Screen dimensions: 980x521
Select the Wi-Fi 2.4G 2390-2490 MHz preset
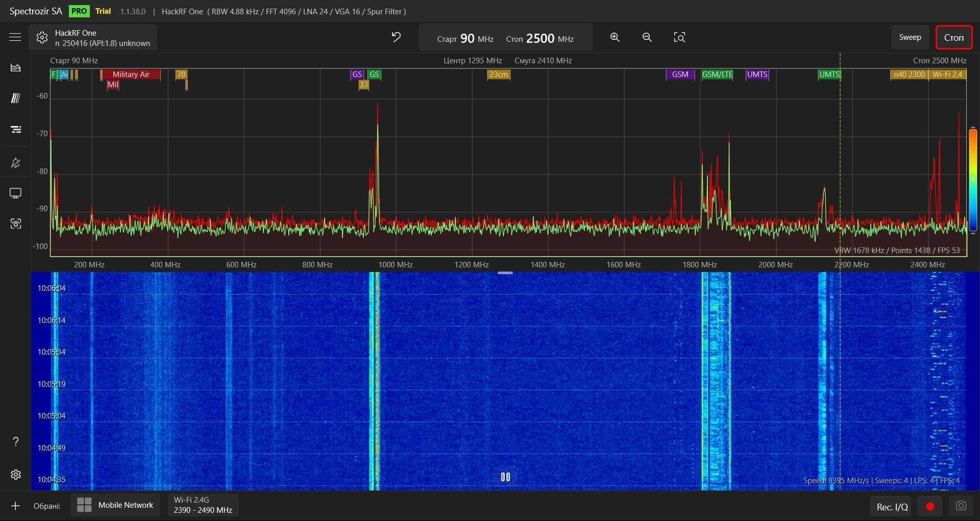coord(203,505)
